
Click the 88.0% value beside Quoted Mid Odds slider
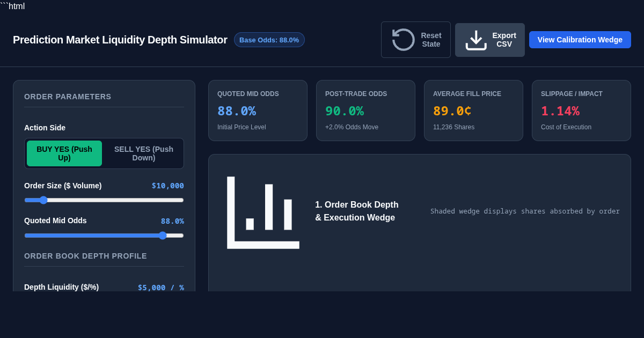[x=172, y=221]
